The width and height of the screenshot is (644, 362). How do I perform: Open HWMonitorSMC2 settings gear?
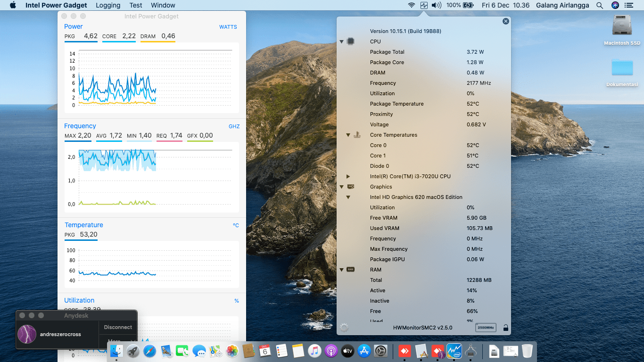coord(344,328)
